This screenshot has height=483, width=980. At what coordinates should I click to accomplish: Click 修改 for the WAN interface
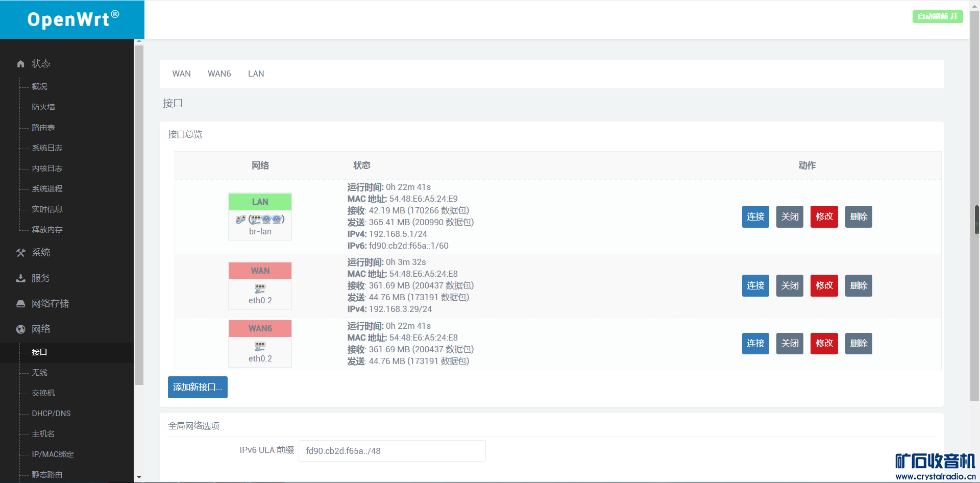click(824, 285)
